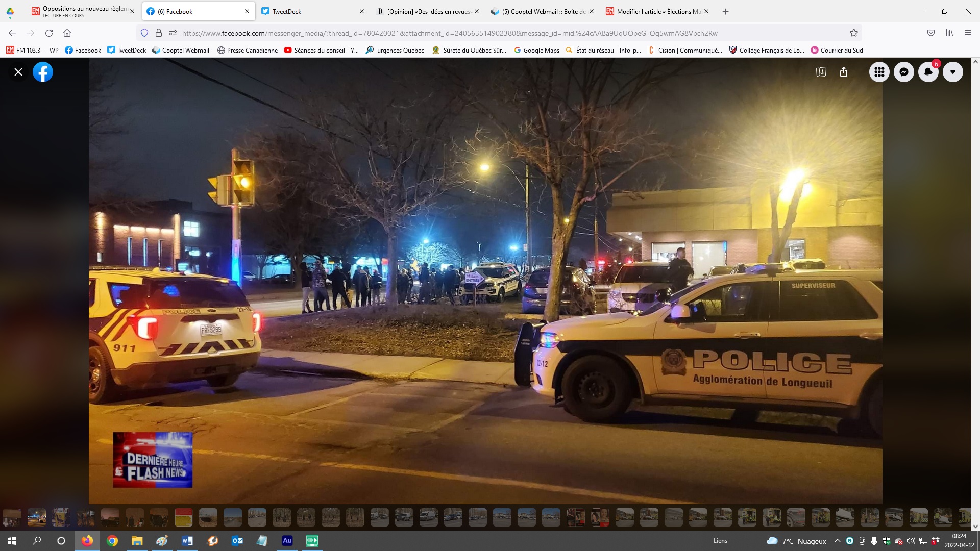Screen dimensions: 980x551
Task: Show hidden system tray icons
Action: point(837,541)
